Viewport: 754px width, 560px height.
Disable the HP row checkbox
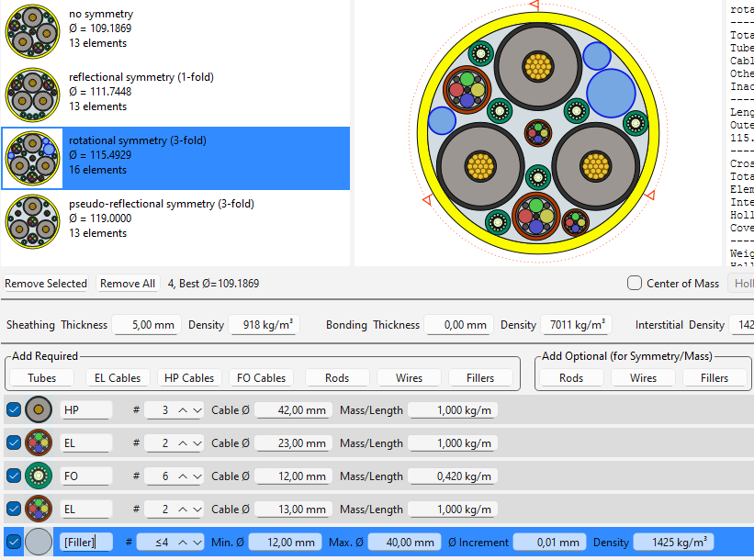[14, 409]
